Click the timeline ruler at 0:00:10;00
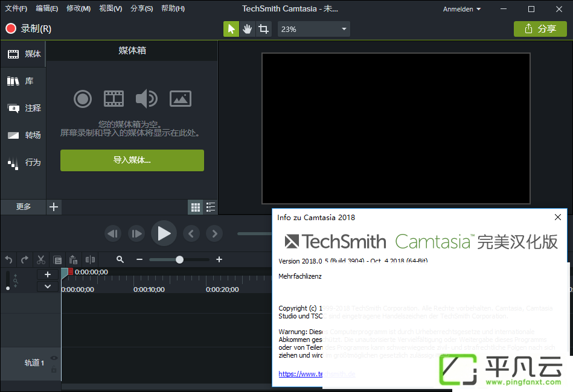 (x=149, y=289)
